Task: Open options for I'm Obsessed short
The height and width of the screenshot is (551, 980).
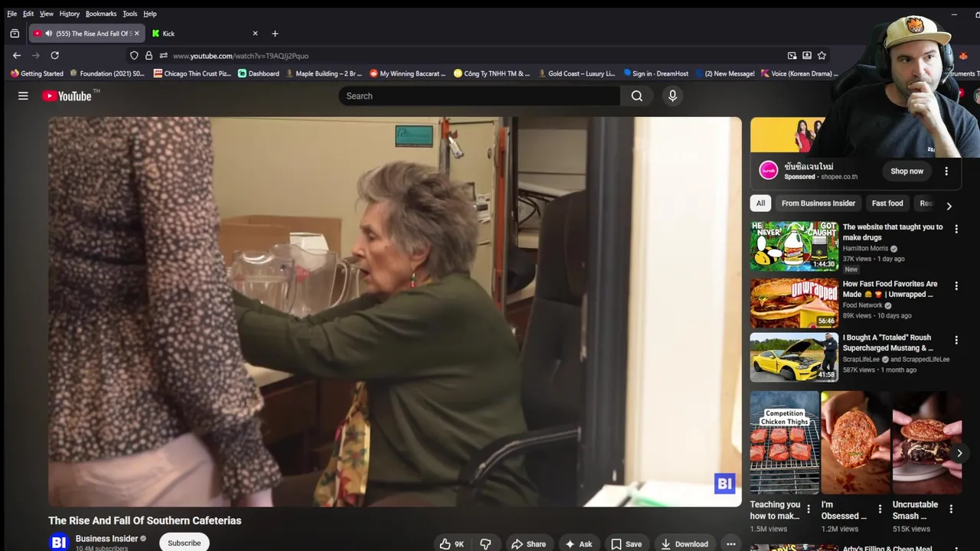Action: pyautogui.click(x=880, y=509)
